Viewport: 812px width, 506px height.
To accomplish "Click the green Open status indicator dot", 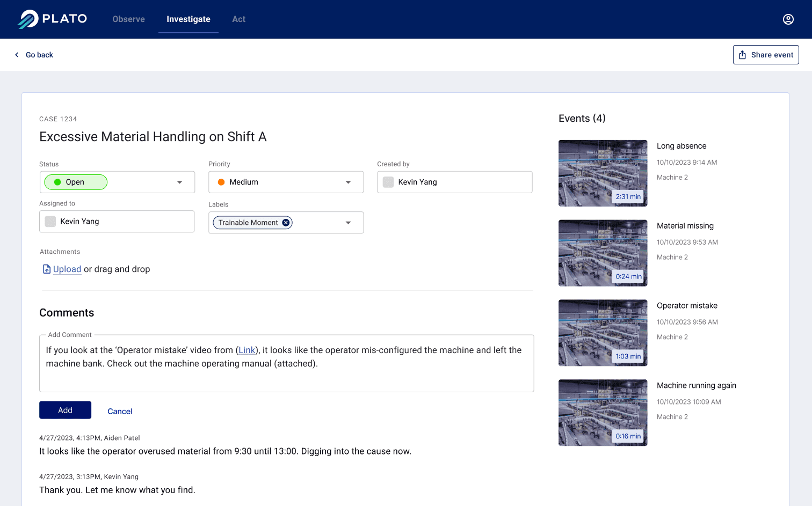I will point(58,182).
